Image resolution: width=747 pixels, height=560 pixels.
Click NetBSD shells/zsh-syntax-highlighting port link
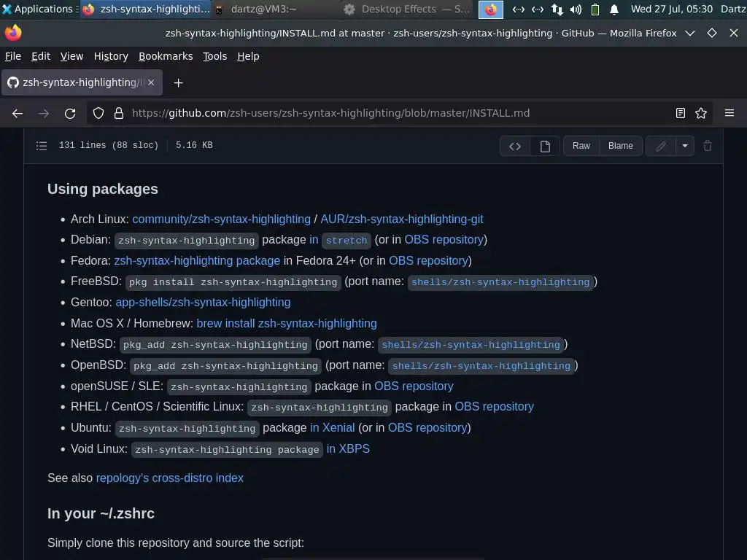(471, 344)
